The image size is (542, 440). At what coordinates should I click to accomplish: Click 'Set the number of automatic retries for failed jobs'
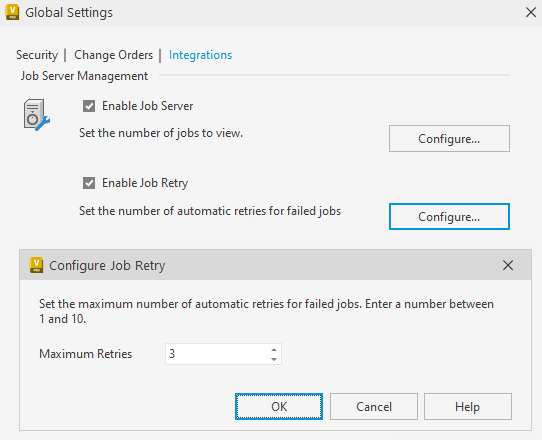(x=210, y=211)
